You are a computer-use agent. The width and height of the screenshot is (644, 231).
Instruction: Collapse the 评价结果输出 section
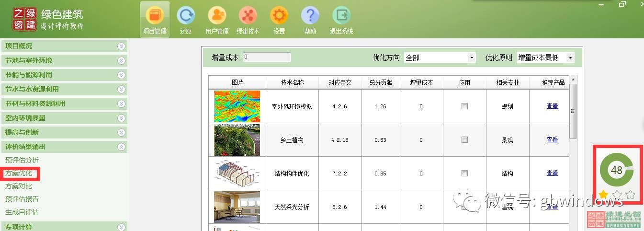tap(64, 147)
